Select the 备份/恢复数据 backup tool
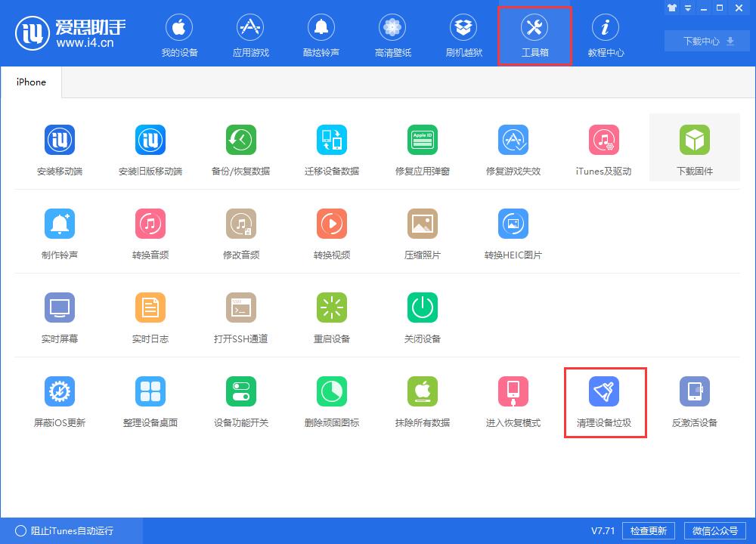This screenshot has width=756, height=544. [240, 147]
